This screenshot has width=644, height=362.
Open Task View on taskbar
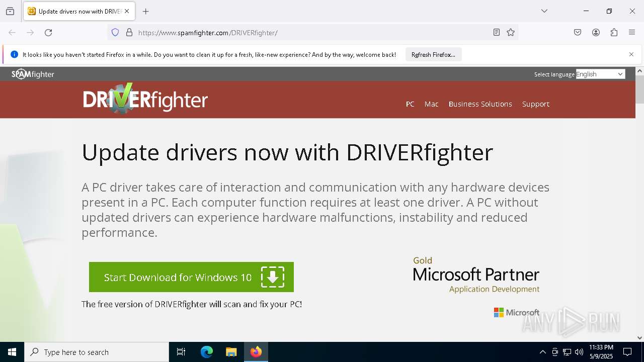[181, 352]
